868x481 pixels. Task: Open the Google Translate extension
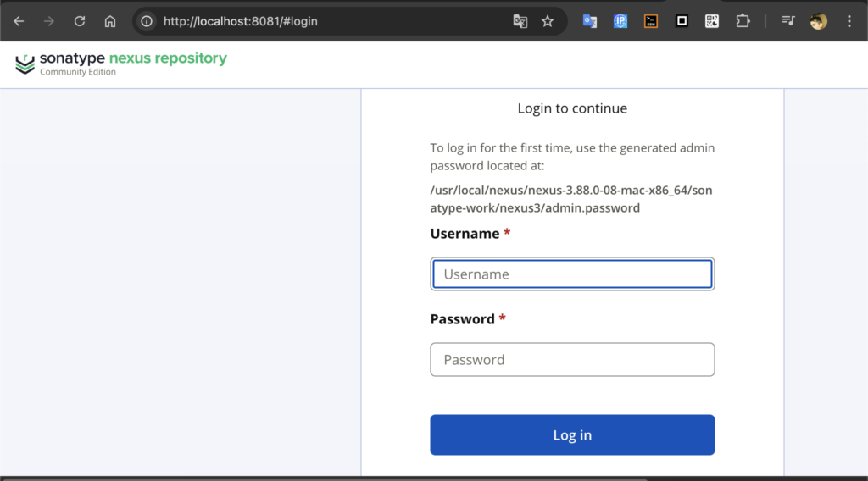(590, 21)
